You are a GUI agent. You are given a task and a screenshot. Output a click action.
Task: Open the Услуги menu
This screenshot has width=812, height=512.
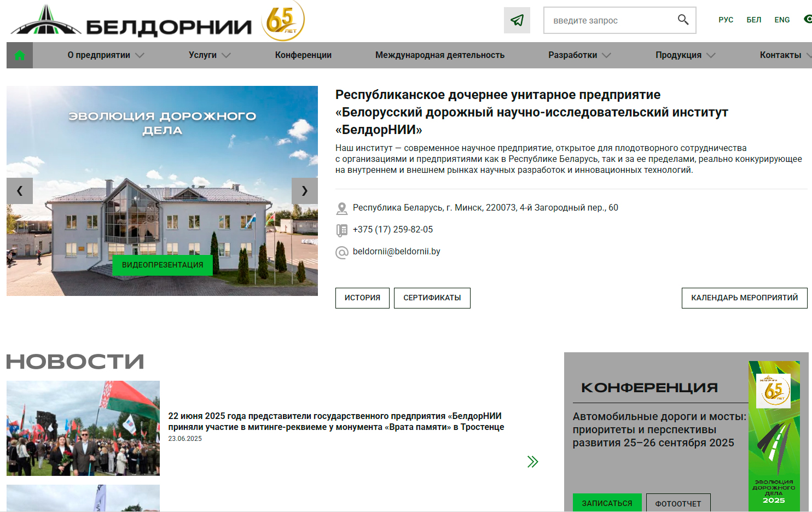(x=202, y=55)
